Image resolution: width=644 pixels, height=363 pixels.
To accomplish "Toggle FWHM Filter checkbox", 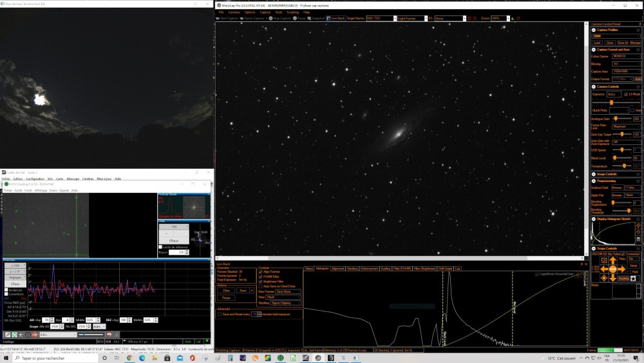I will pyautogui.click(x=260, y=277).
